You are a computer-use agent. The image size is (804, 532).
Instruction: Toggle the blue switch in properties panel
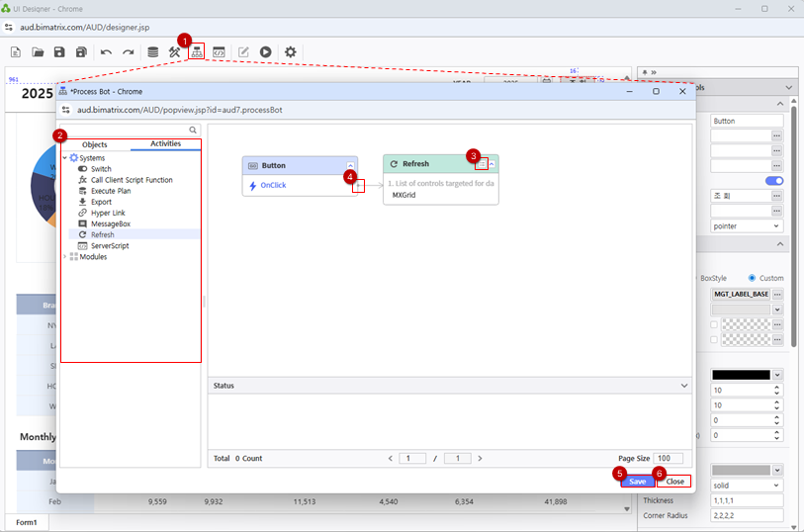pos(774,181)
